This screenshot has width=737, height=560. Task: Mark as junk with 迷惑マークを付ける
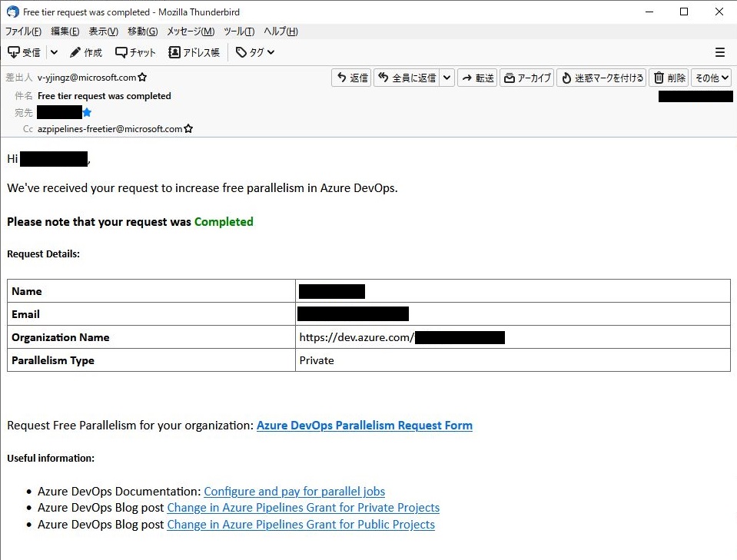(602, 78)
